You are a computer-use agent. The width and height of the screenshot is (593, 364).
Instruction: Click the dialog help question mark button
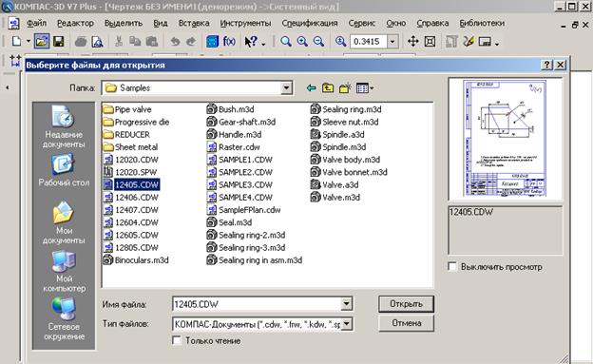546,65
